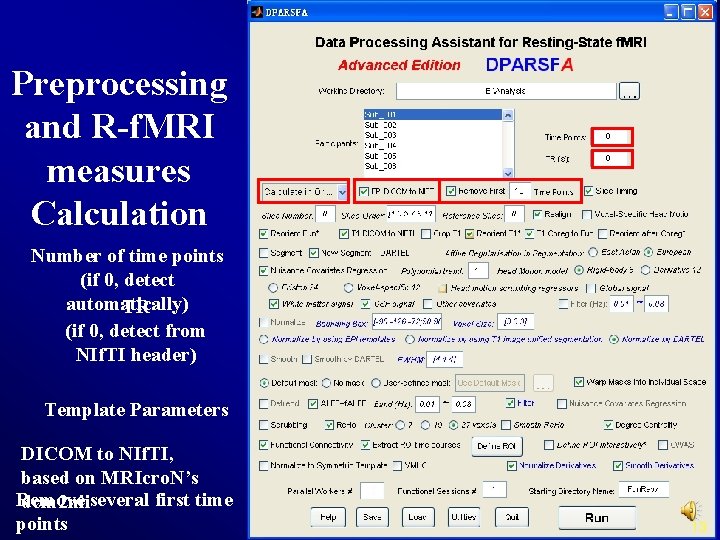Image resolution: width=720 pixels, height=540 pixels.
Task: Select the East Asian affine regularisation option
Action: pos(593,252)
